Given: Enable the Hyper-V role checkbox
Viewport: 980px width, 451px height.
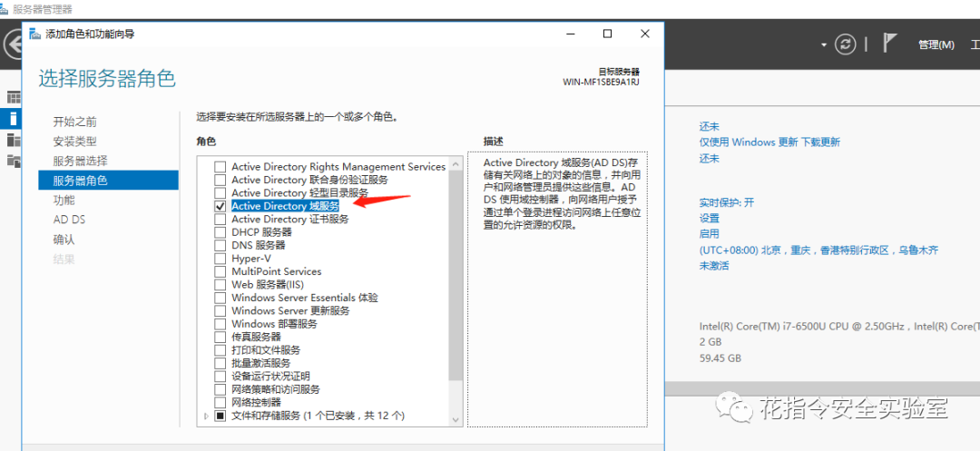Looking at the screenshot, I should pyautogui.click(x=220, y=259).
